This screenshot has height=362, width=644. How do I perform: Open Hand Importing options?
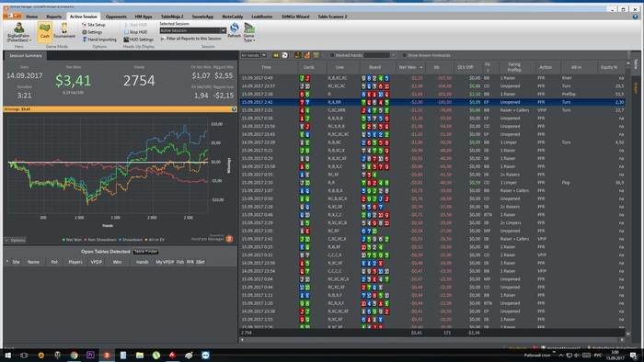coord(99,40)
